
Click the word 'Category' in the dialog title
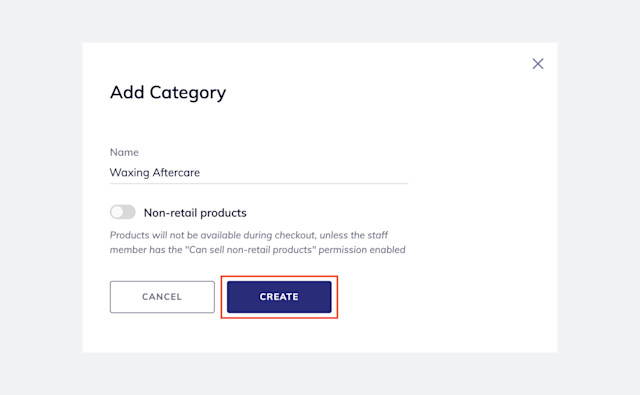pos(188,93)
